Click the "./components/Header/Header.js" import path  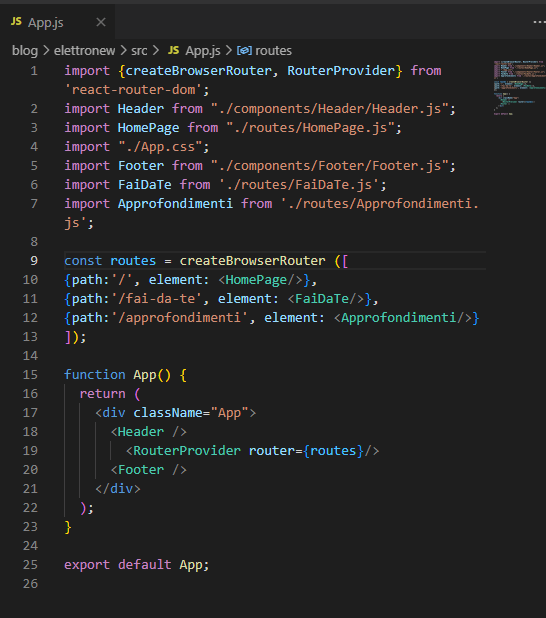click(x=330, y=109)
